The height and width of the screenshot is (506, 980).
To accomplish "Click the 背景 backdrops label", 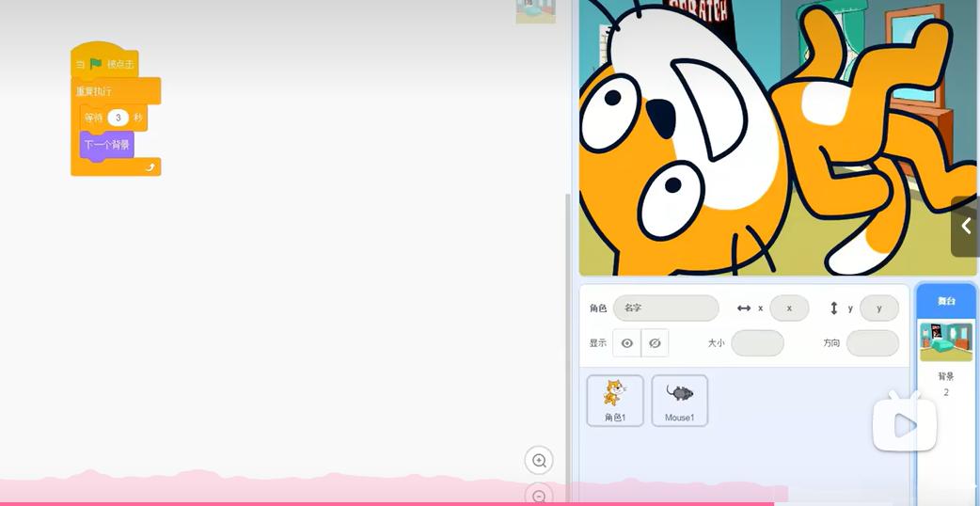I will 945,377.
